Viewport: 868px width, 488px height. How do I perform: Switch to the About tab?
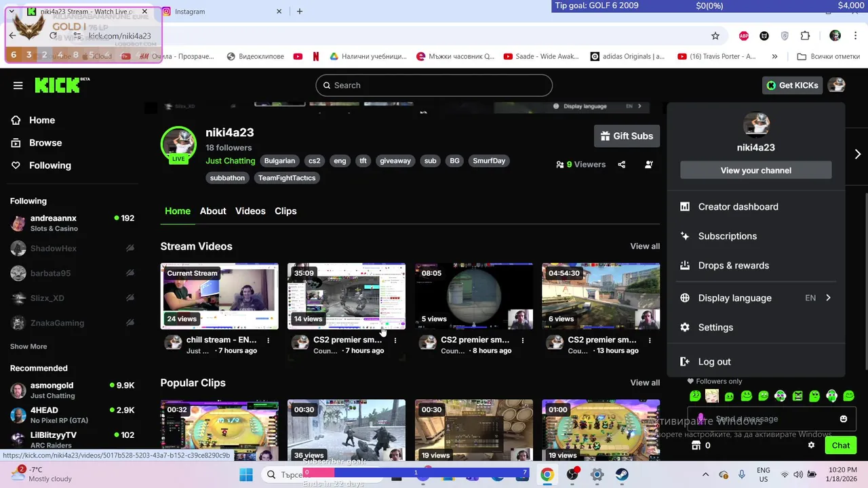(x=213, y=211)
